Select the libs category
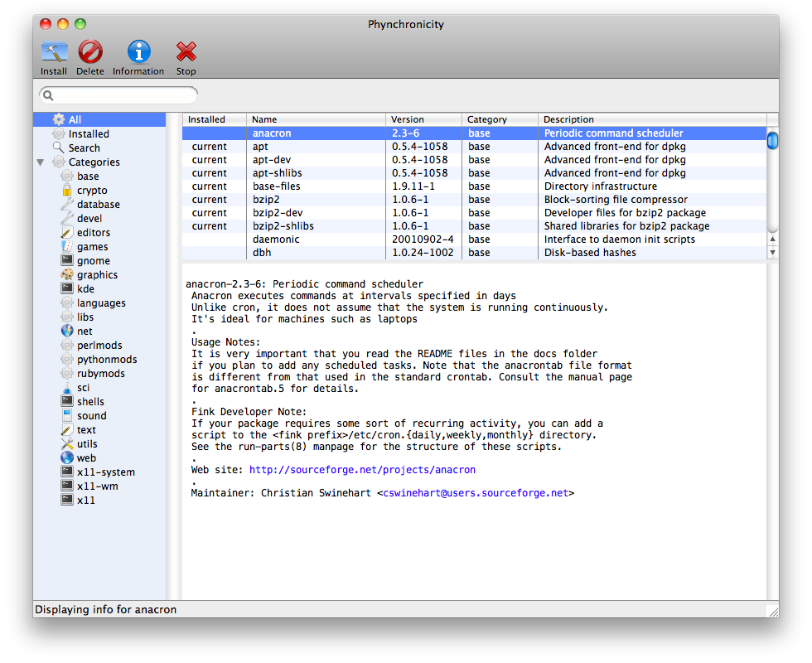The image size is (812, 663). click(x=85, y=317)
